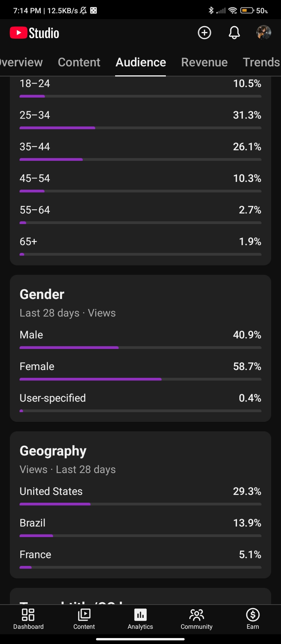This screenshot has height=644, width=281.
Task: Open the account profile avatar
Action: (264, 33)
